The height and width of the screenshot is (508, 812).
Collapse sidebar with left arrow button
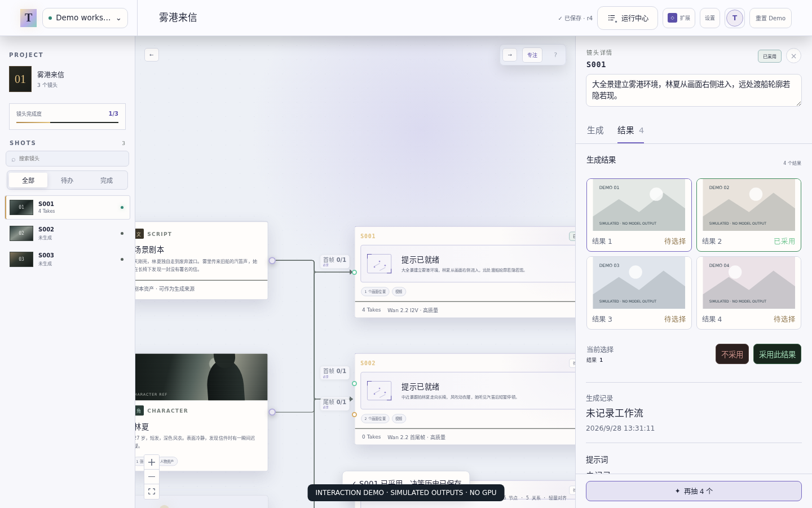[152, 55]
